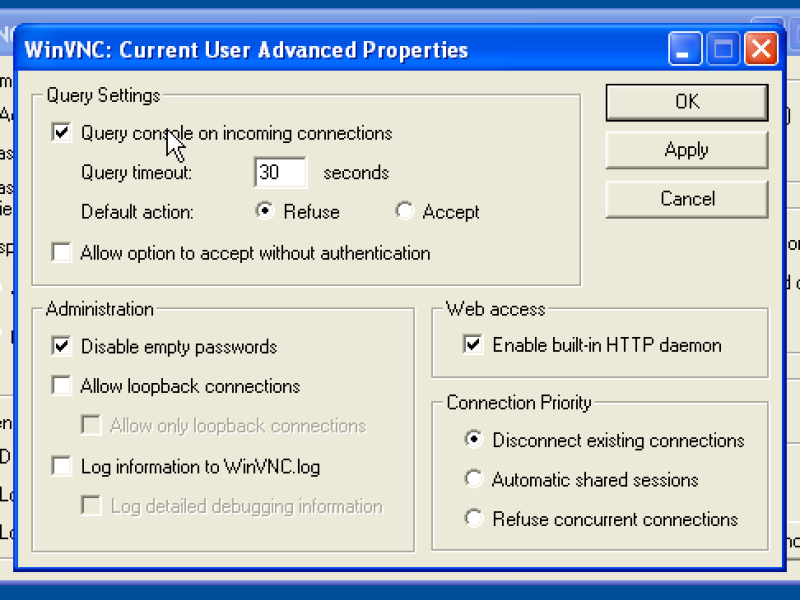
Task: Click the disabled maximize window icon
Action: (x=723, y=49)
